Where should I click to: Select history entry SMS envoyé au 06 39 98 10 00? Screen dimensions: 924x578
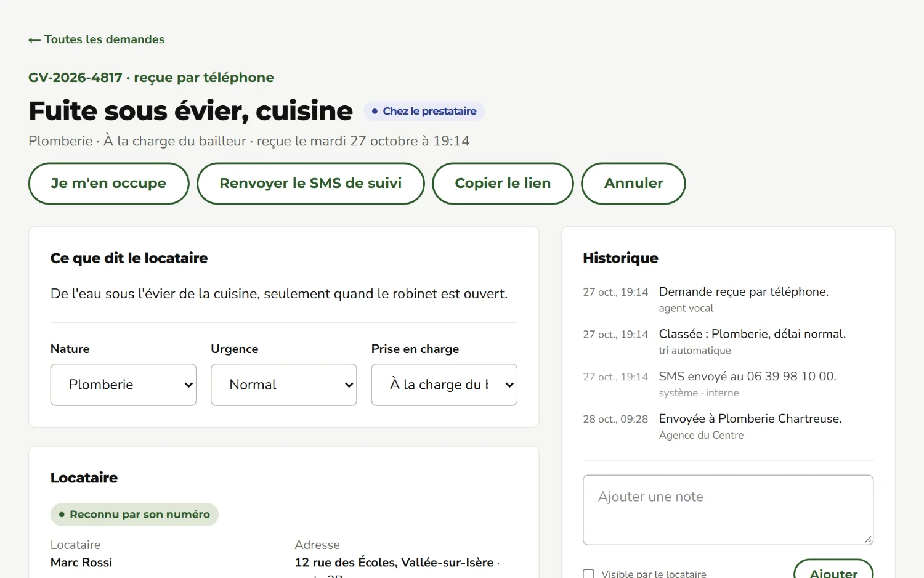[747, 377]
